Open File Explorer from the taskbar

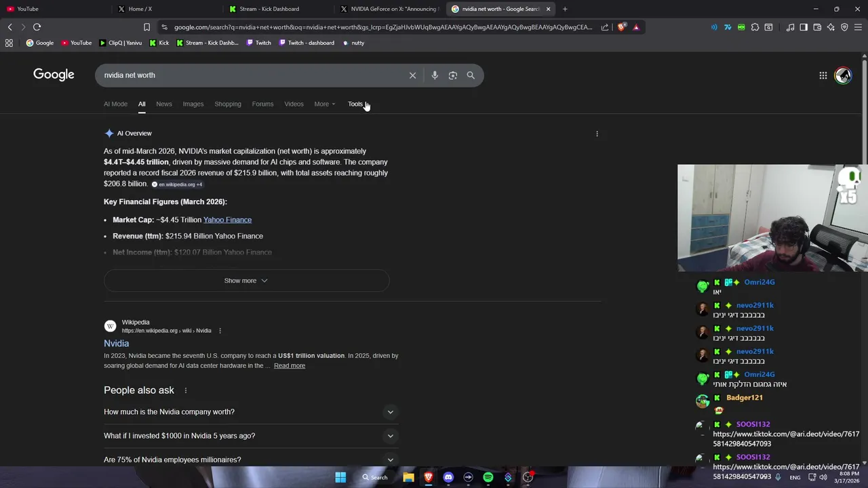tap(408, 477)
